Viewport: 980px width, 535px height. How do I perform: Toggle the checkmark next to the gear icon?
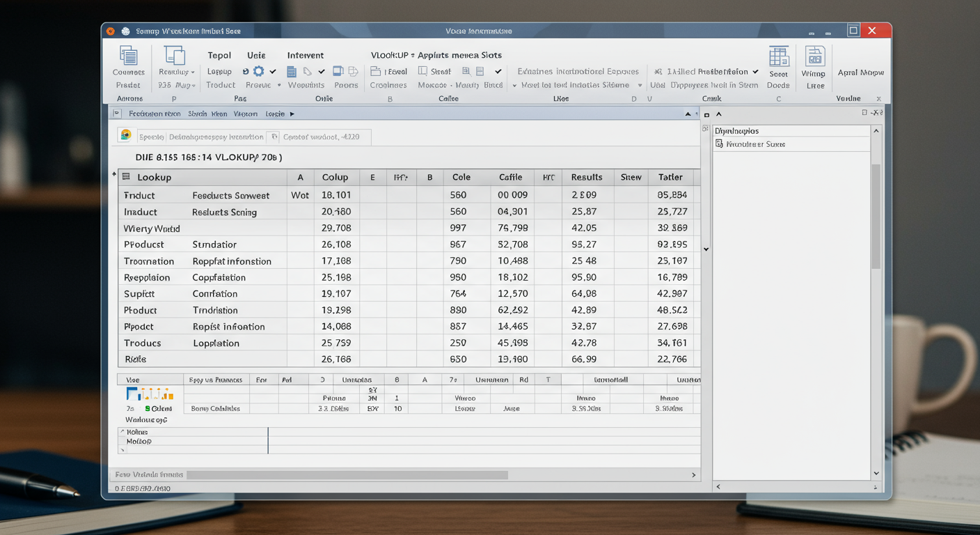tap(273, 71)
